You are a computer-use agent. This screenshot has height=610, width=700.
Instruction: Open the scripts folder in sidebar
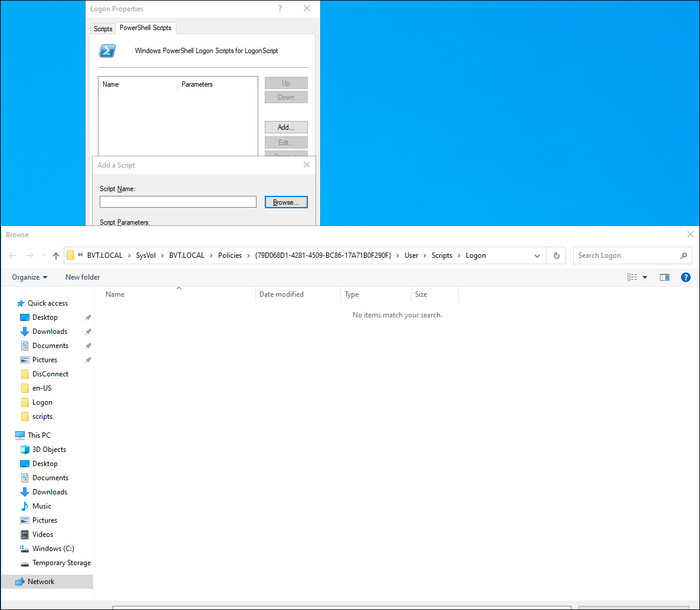(x=42, y=416)
